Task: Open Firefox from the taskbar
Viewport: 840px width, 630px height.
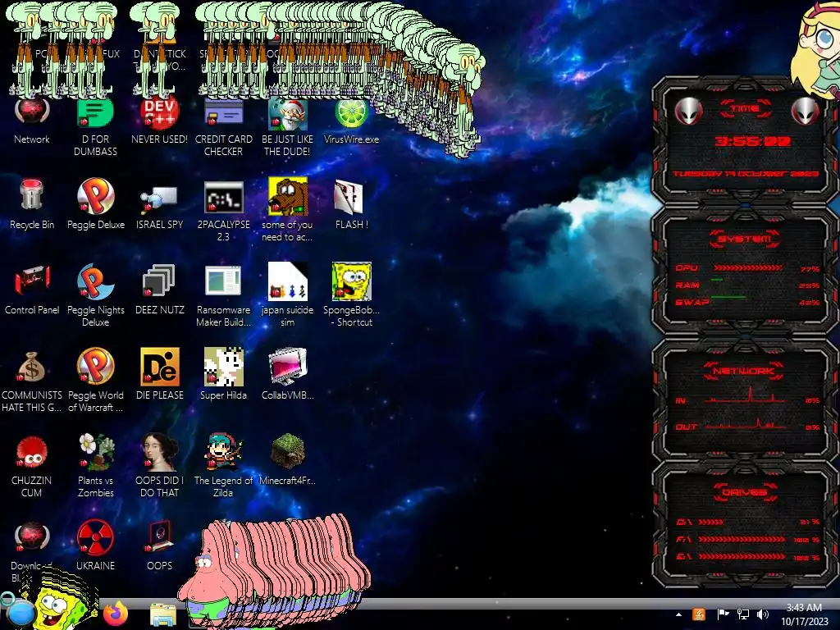Action: pos(115,614)
